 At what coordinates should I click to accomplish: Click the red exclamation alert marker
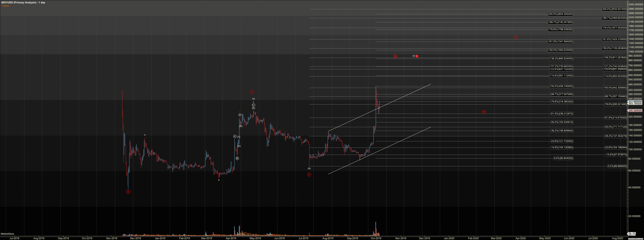pyautogui.click(x=417, y=56)
